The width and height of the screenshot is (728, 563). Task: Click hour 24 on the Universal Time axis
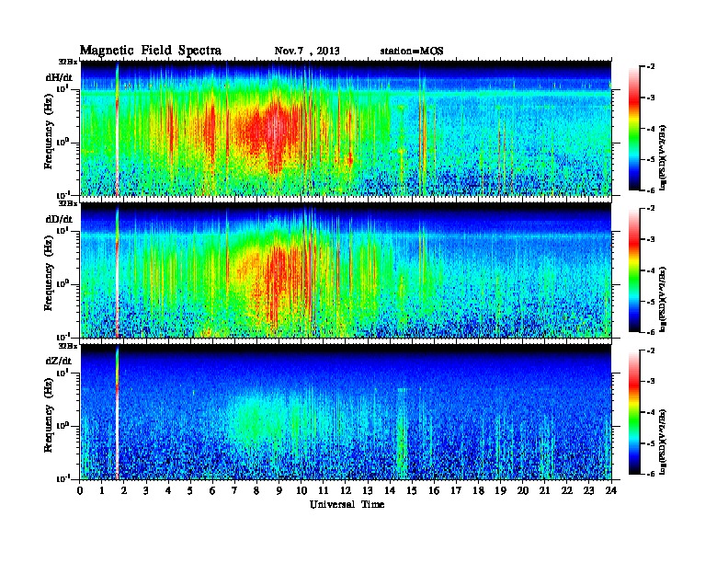coord(611,491)
